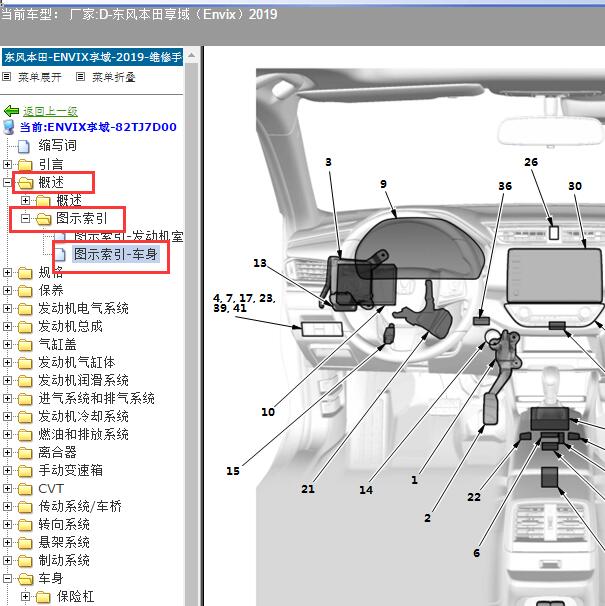Expand the 发动机电气系统 node
The height and width of the screenshot is (606, 605).
(7, 308)
